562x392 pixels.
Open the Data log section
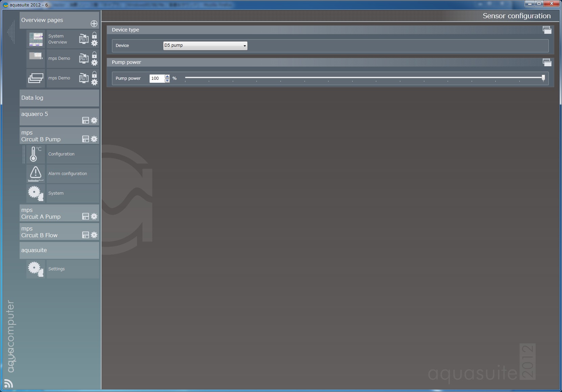tap(59, 98)
